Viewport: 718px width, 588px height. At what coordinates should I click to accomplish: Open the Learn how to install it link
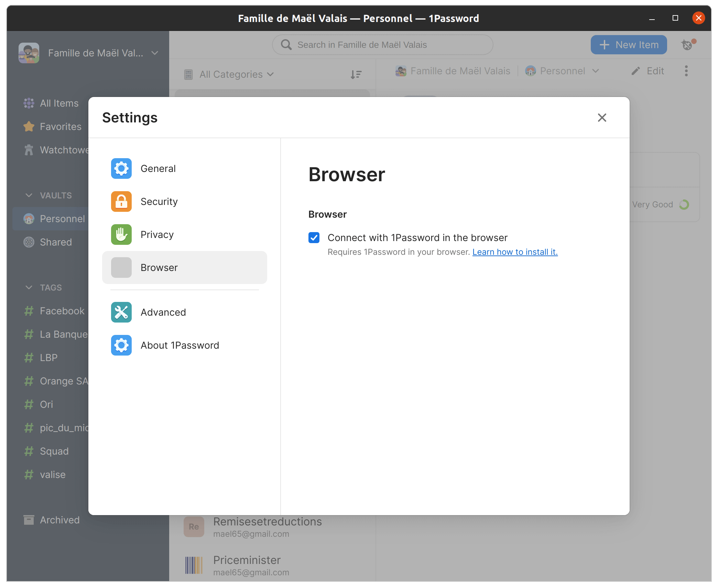515,252
